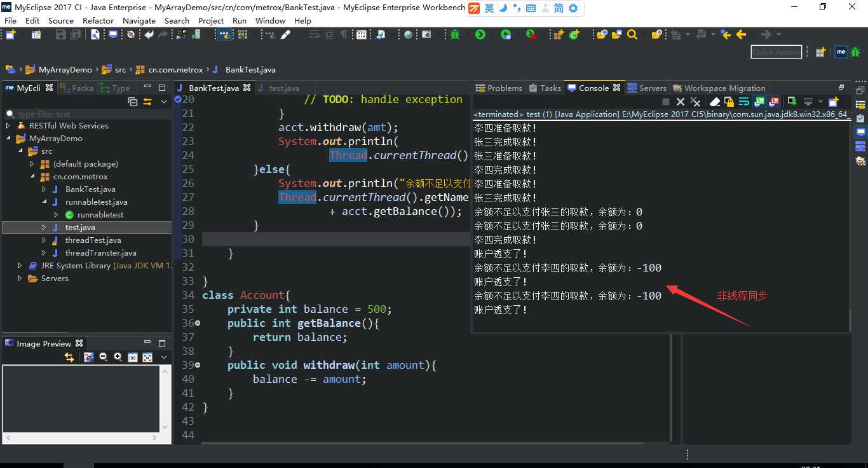Screen dimensions: 868x468
Task: Toggle Link with Editor in Image Preview
Action: (69, 357)
